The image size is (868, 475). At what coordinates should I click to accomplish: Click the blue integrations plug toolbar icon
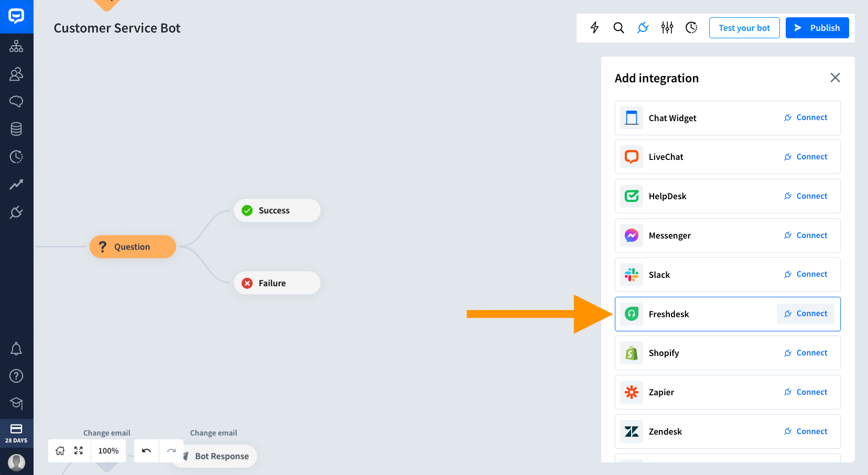tap(643, 28)
